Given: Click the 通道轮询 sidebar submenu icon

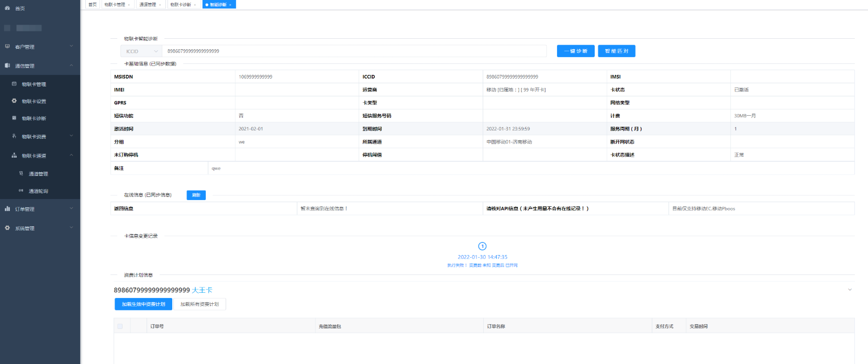Looking at the screenshot, I should tap(21, 191).
